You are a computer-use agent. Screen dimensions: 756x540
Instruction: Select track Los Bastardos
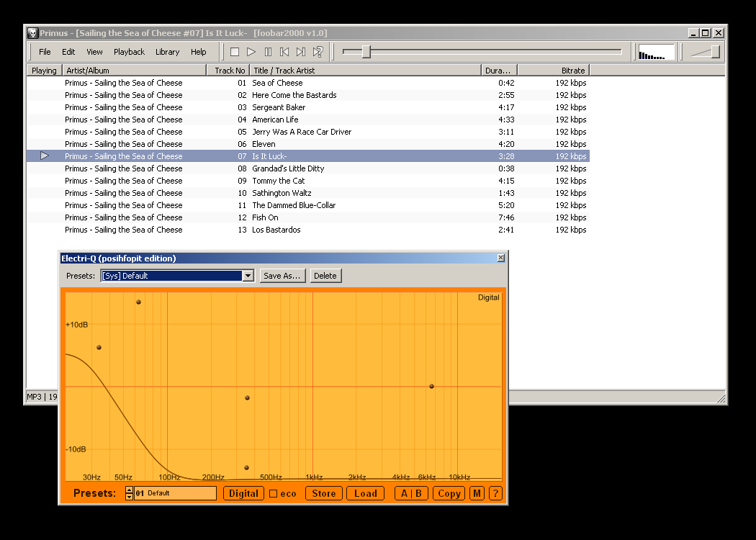[307, 230]
